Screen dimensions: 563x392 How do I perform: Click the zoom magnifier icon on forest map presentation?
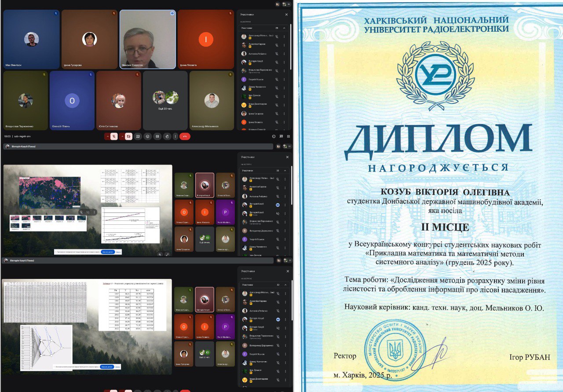[x=160, y=254]
